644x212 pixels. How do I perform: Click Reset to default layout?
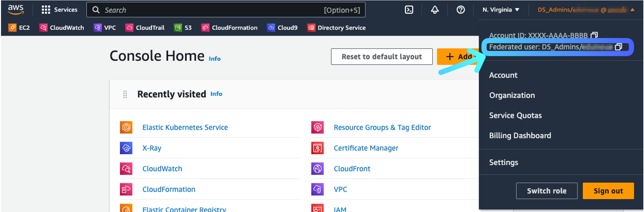[382, 57]
